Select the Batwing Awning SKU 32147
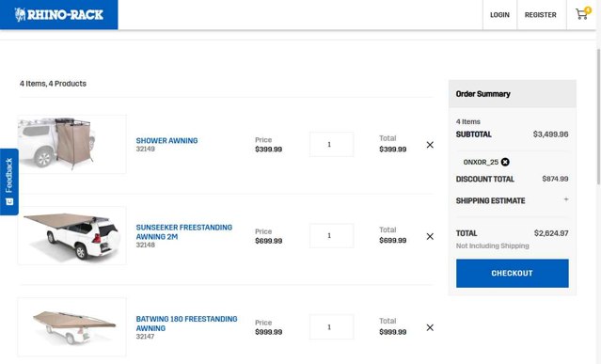The image size is (601, 364). (x=145, y=337)
